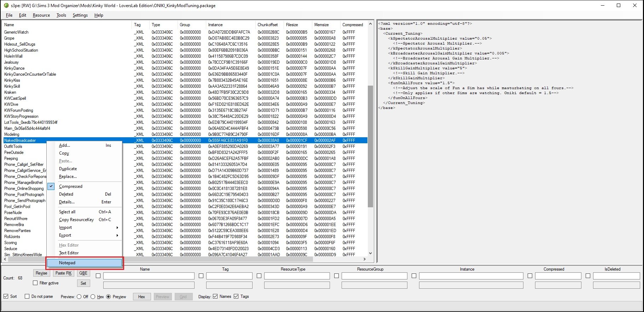Select Copy in the context menu

click(x=85, y=153)
